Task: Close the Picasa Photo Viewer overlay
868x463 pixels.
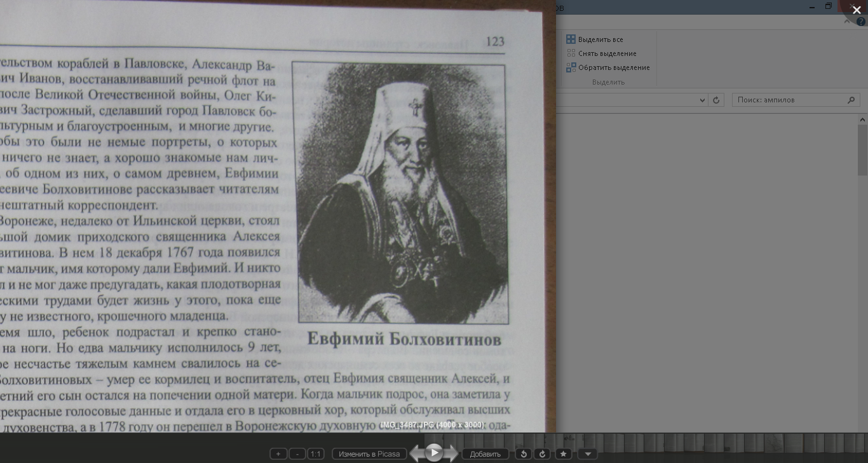Action: pyautogui.click(x=857, y=10)
